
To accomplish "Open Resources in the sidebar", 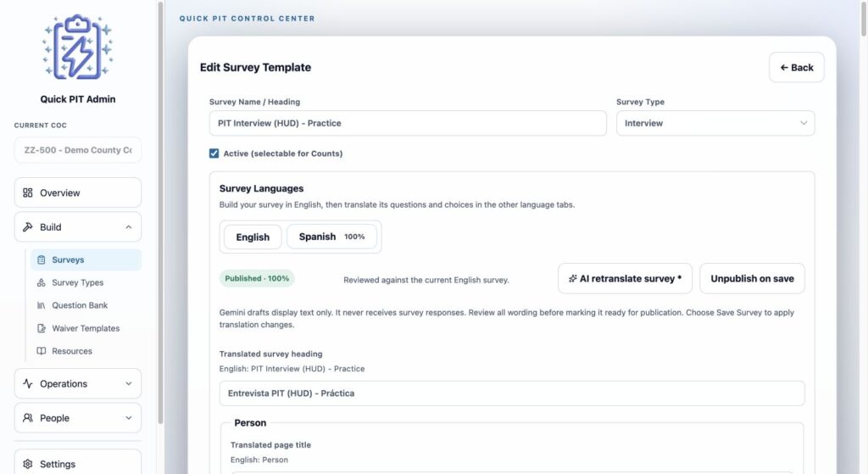I will pyautogui.click(x=86, y=351).
